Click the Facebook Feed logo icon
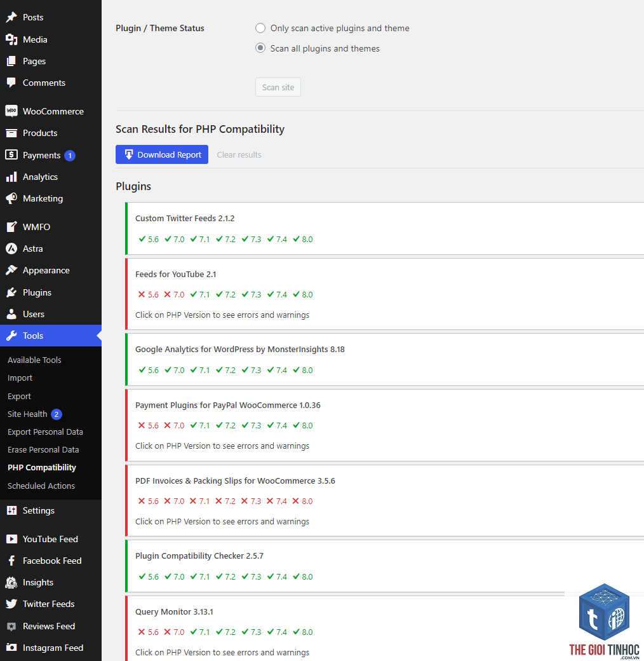644x661 pixels. (x=11, y=561)
